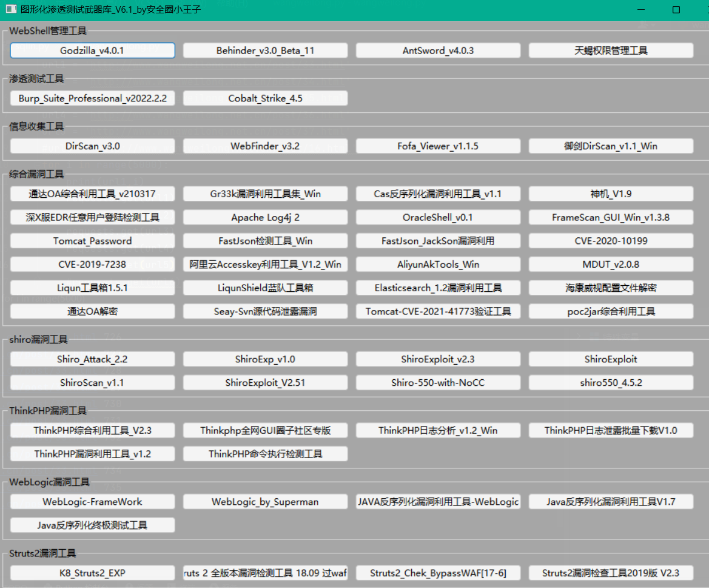Open Thinkphp全网GUI圈子社区专版

point(266,430)
